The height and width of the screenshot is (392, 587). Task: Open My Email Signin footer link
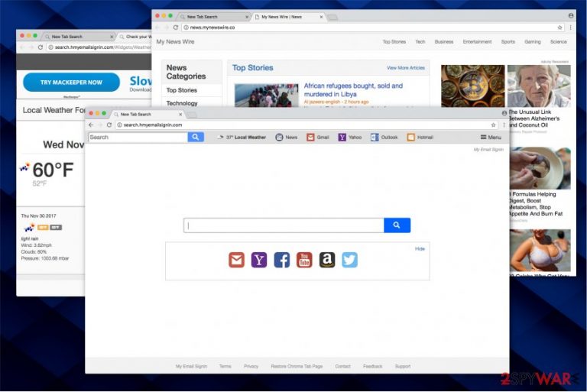191,366
